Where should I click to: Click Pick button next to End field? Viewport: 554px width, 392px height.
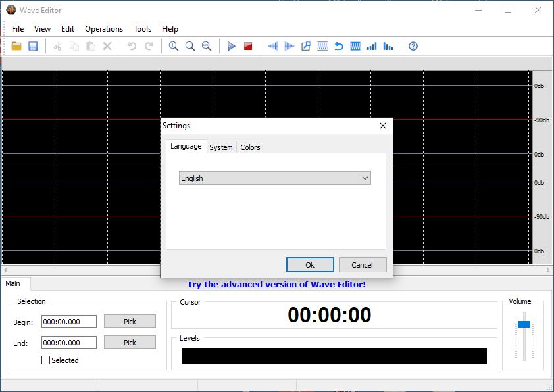pyautogui.click(x=130, y=342)
